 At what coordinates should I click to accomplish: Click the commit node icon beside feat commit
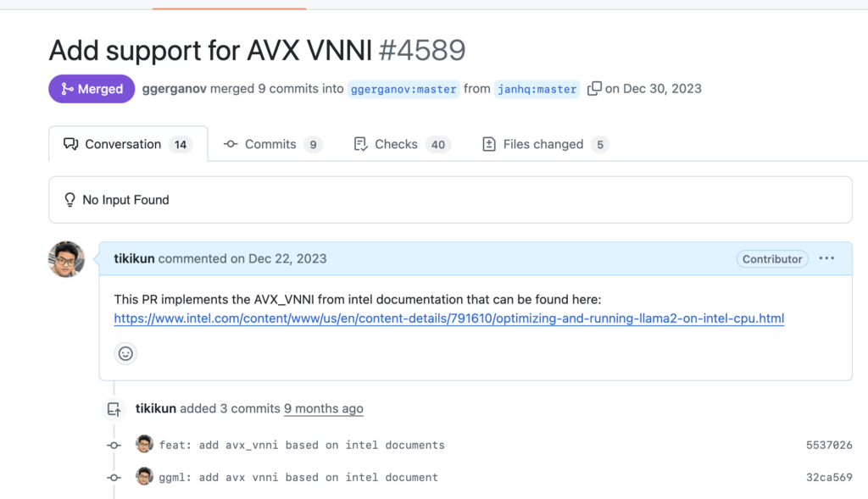click(x=114, y=444)
